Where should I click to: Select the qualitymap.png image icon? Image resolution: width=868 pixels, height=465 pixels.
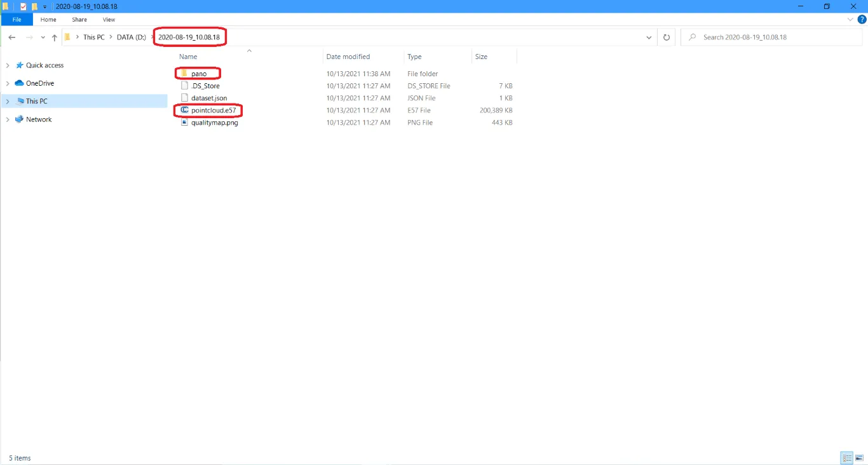pos(185,123)
